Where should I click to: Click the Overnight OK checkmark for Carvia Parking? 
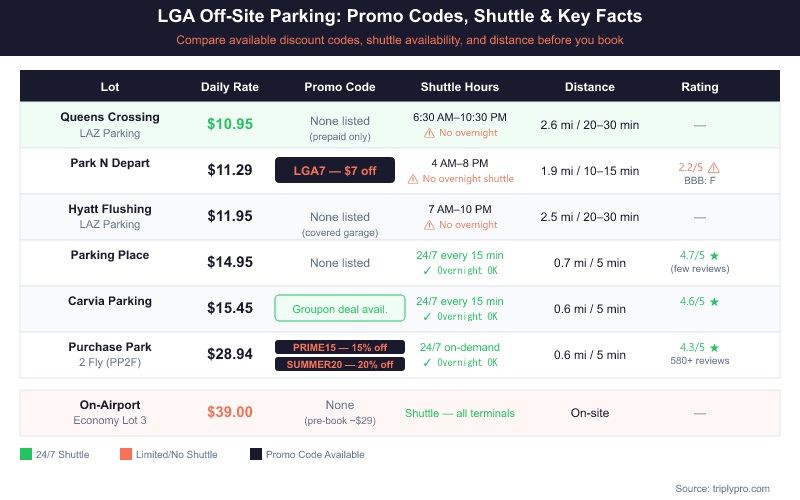pos(427,317)
